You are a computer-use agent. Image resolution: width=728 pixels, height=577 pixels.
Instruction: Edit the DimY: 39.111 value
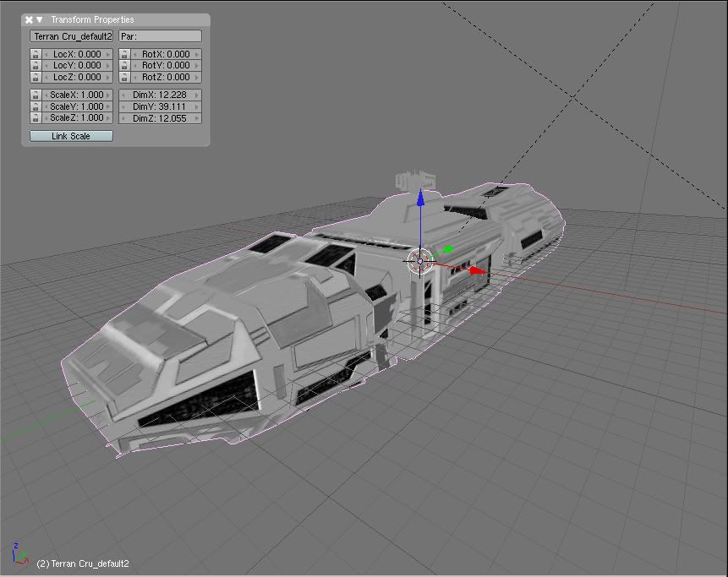click(160, 106)
